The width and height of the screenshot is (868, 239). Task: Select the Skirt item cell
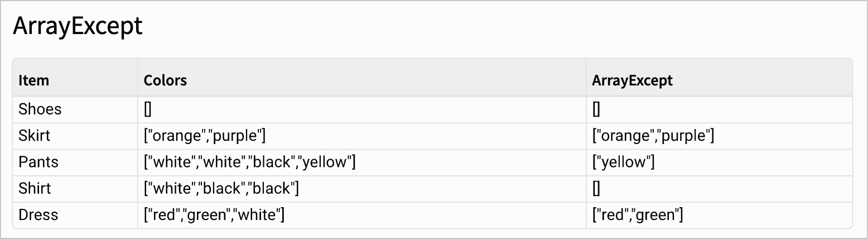35,136
